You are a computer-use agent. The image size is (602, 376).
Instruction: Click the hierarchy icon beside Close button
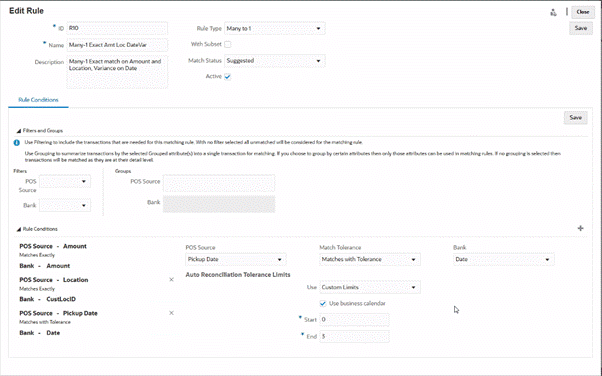click(x=553, y=13)
